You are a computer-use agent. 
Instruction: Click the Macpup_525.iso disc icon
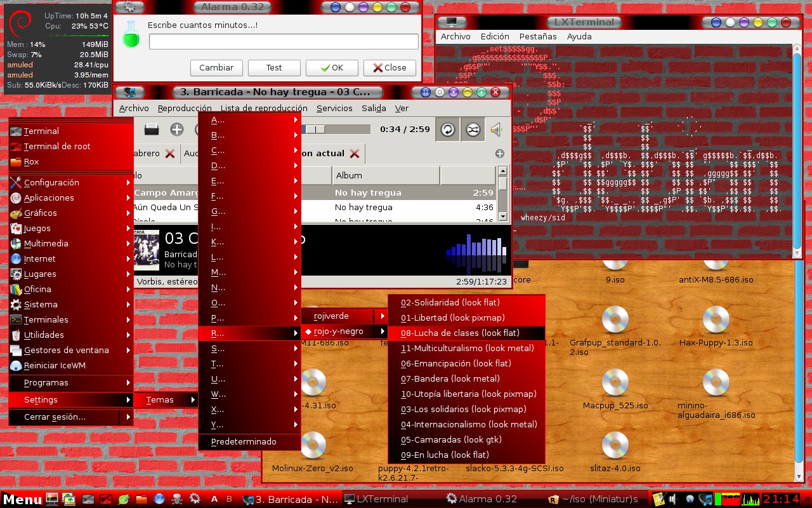(x=615, y=382)
